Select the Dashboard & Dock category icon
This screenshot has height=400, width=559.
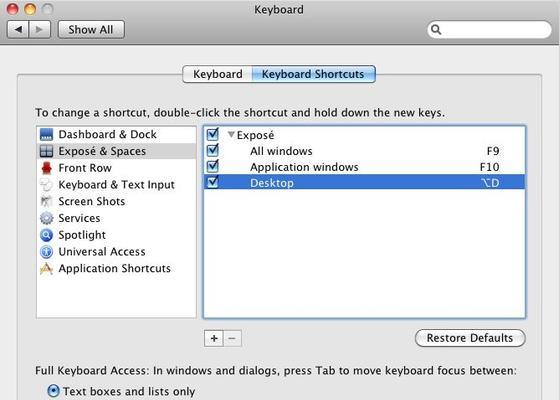[x=46, y=134]
